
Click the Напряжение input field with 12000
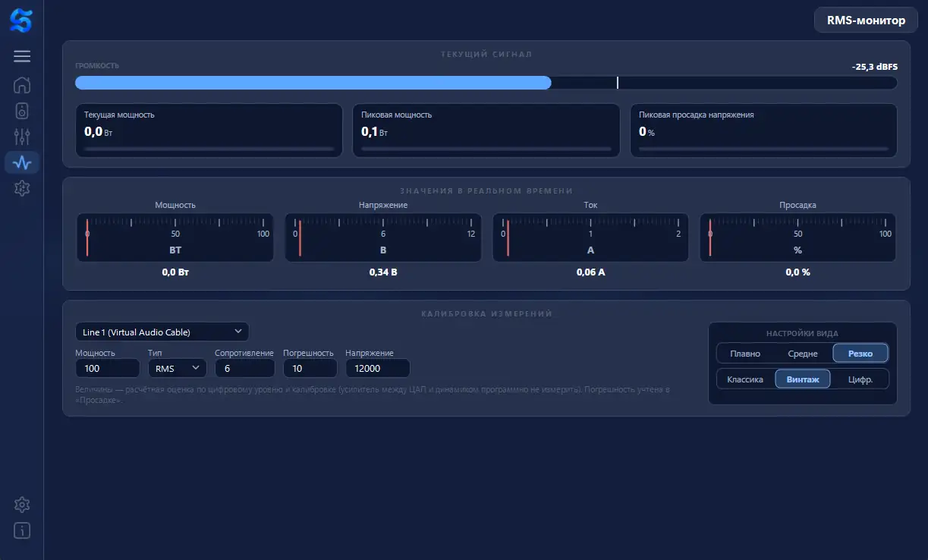pyautogui.click(x=378, y=368)
